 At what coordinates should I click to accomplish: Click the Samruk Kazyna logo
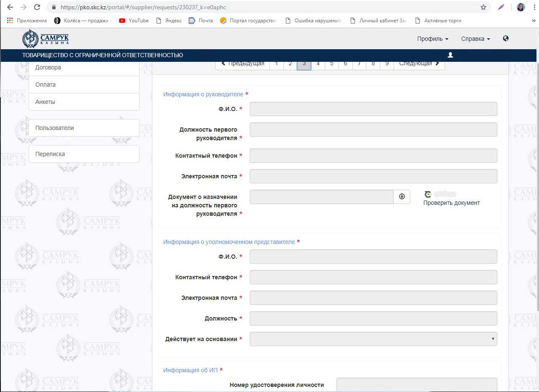(45, 39)
